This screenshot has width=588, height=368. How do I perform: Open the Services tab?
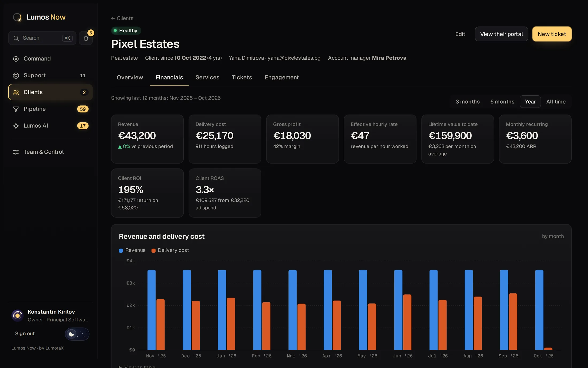207,77
